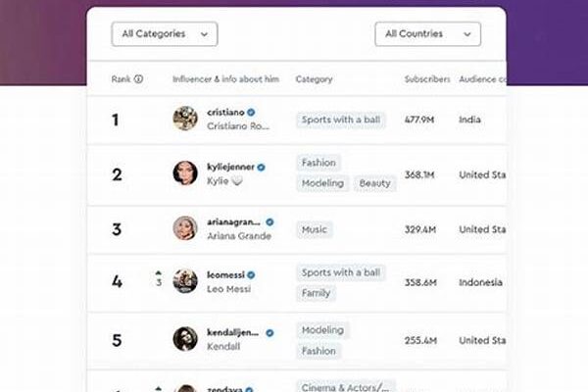The height and width of the screenshot is (392, 588).
Task: Open the All Countries dropdown
Action: coord(427,34)
